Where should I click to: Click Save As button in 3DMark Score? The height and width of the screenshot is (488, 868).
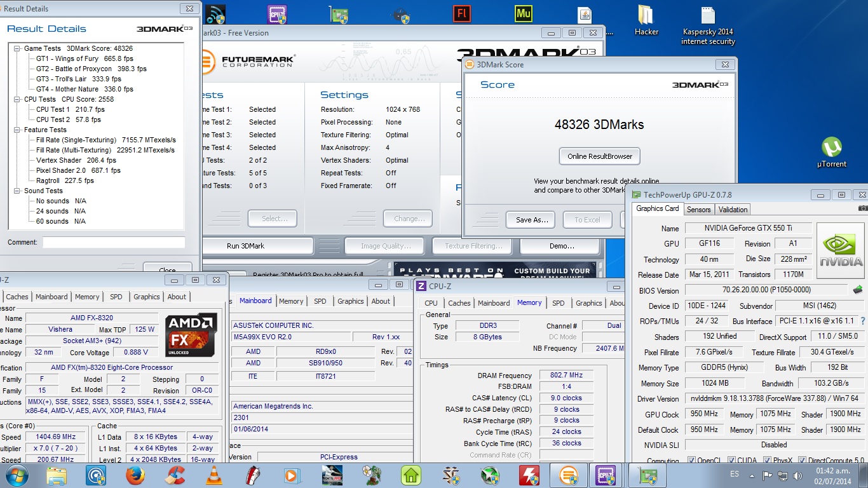point(532,220)
